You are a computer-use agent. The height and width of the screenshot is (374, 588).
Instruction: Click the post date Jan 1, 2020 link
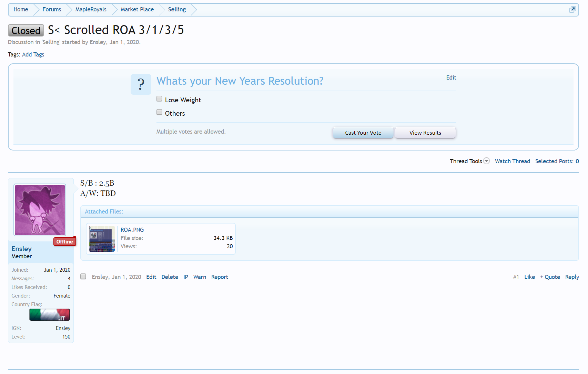[x=126, y=277]
